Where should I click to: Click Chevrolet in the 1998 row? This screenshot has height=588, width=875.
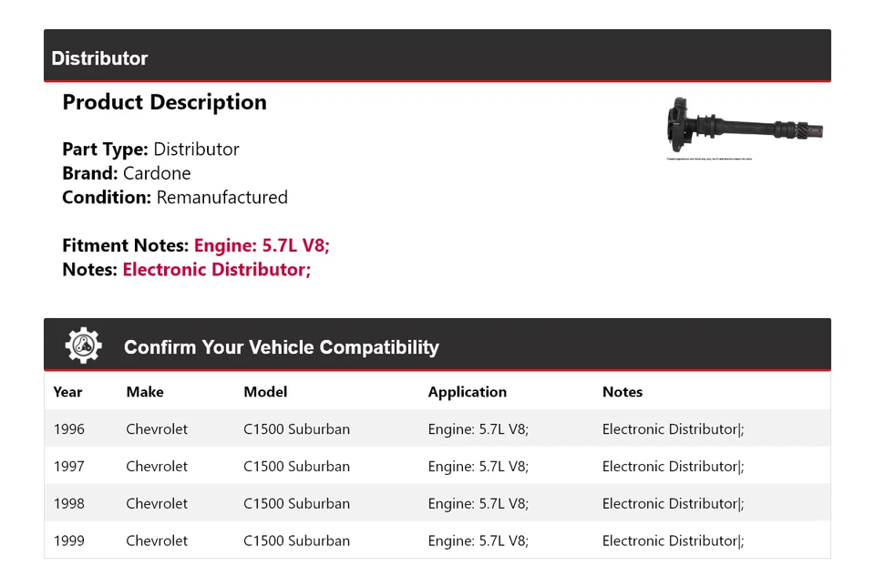click(157, 504)
